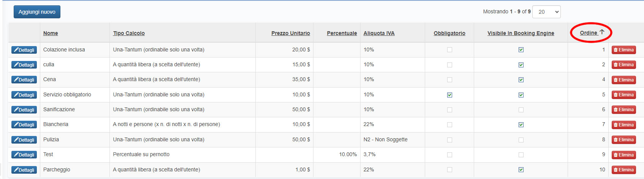Click the Percentuale column header
Image resolution: width=644 pixels, height=179 pixels.
[x=342, y=34]
